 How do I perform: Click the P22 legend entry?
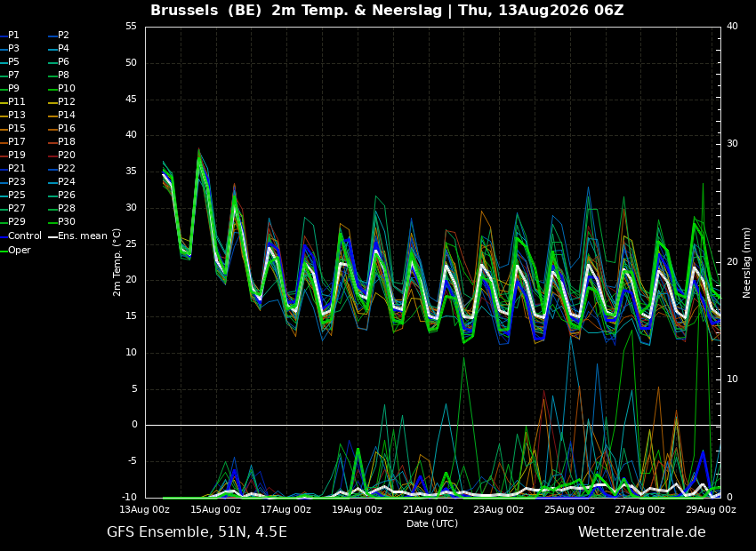pyautogui.click(x=61, y=169)
